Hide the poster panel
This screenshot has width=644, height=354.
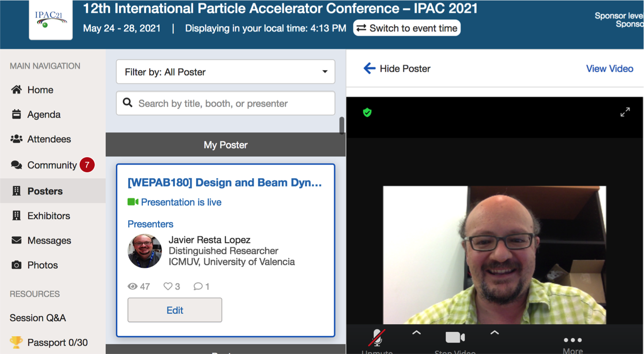[397, 69]
